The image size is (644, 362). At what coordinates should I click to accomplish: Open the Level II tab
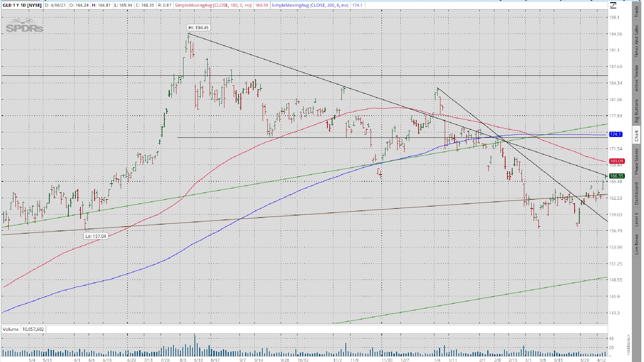(x=636, y=219)
